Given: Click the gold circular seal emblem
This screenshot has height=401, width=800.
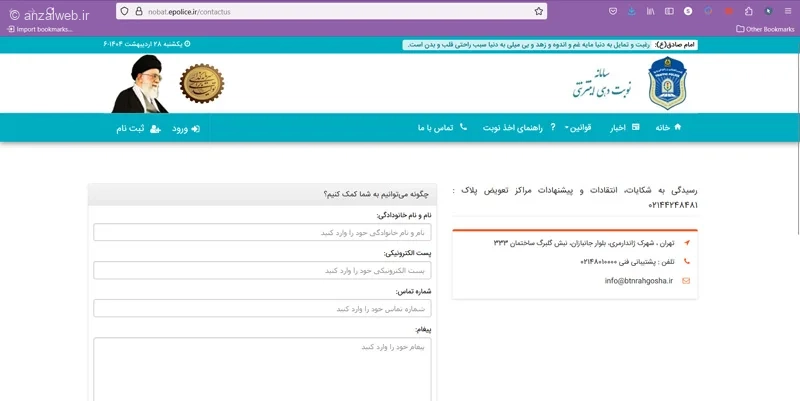Looking at the screenshot, I should 202,83.
